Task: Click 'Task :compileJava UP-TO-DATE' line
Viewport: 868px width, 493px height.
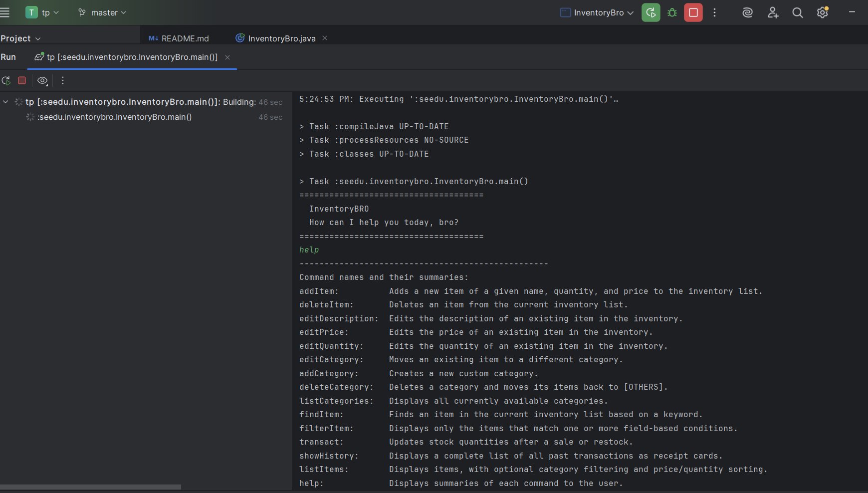Action: coord(374,126)
